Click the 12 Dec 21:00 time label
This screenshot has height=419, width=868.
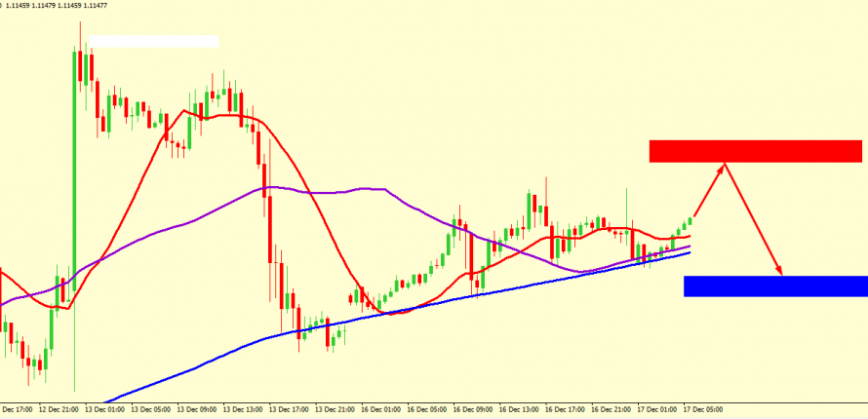(59, 409)
